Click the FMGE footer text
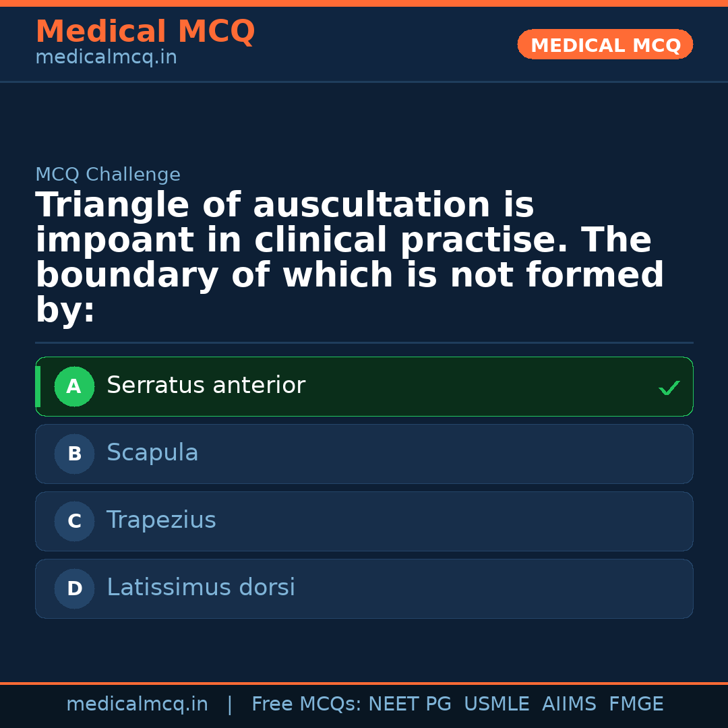The image size is (728, 728). point(636,704)
